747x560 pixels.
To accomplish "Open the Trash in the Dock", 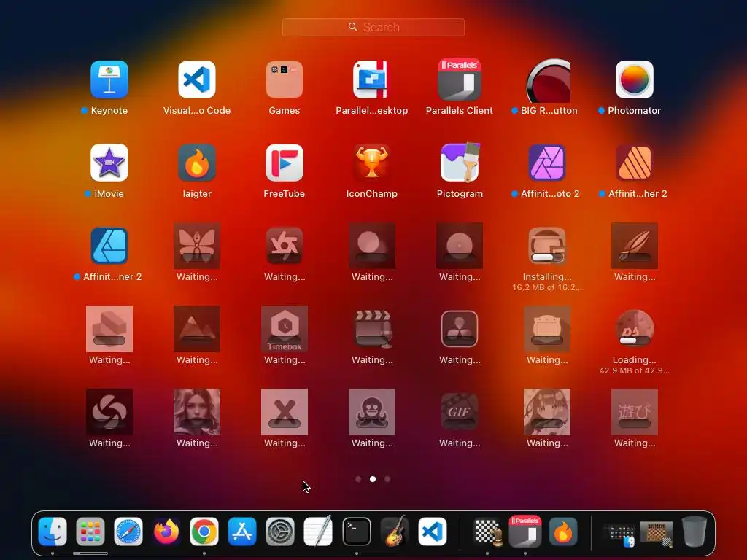I will coord(694,531).
